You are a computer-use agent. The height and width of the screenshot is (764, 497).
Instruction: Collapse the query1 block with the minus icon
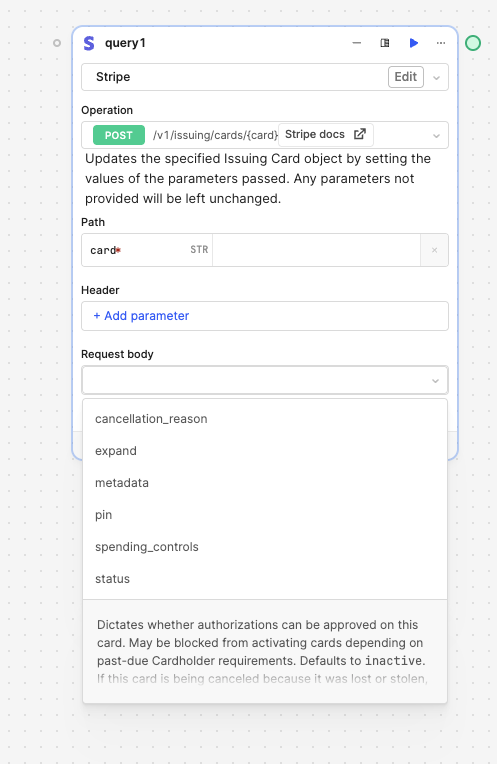357,43
